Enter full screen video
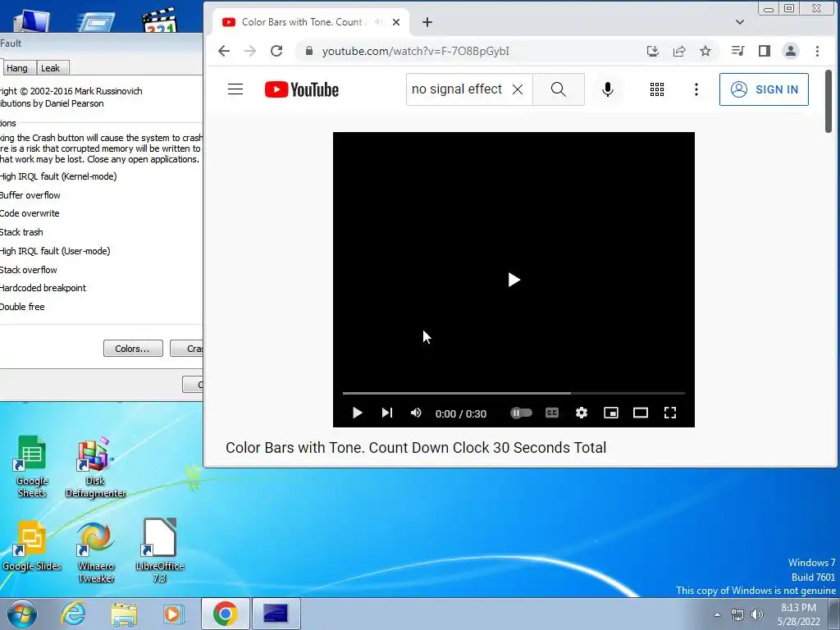This screenshot has width=840, height=630. click(x=670, y=413)
